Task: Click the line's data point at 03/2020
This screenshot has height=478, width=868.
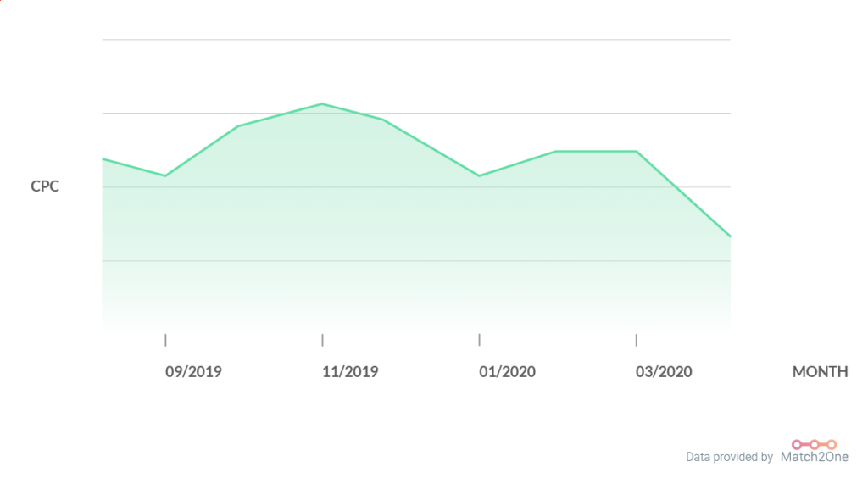Action: click(x=637, y=152)
